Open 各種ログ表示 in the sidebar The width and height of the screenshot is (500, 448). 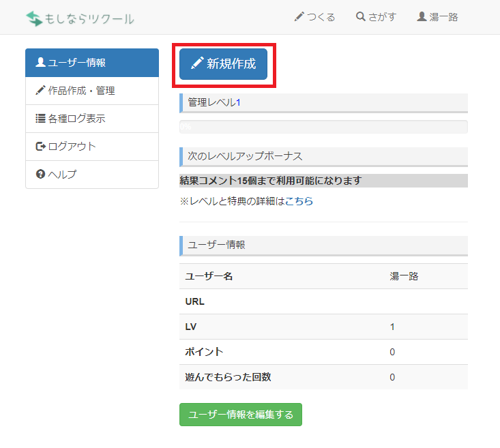(x=92, y=119)
